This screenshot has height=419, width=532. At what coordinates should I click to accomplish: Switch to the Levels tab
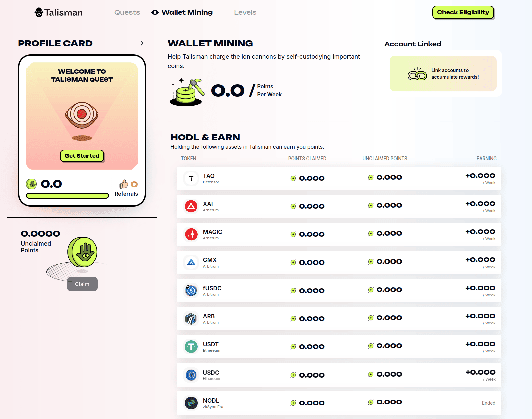tap(245, 12)
